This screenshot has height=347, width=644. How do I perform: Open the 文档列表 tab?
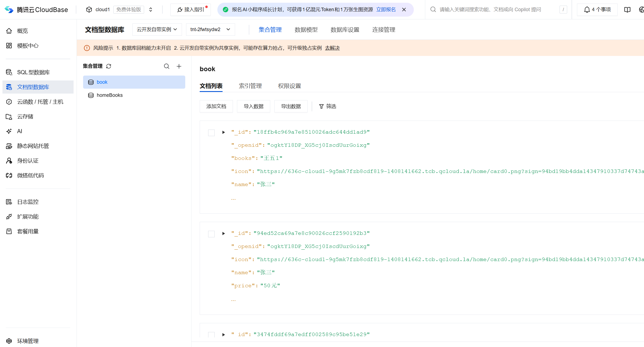coord(211,86)
